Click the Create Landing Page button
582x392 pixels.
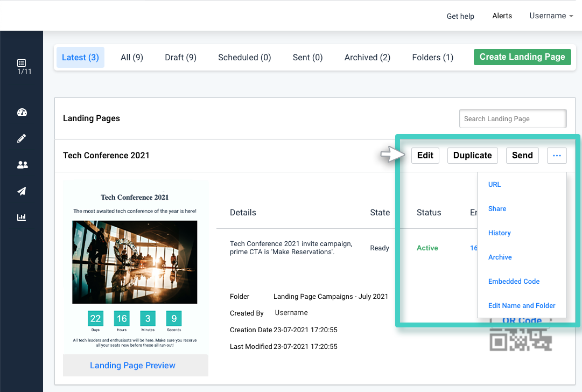pos(522,57)
